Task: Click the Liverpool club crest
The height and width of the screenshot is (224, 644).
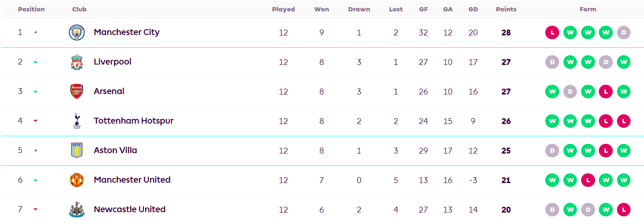Action: pyautogui.click(x=76, y=62)
